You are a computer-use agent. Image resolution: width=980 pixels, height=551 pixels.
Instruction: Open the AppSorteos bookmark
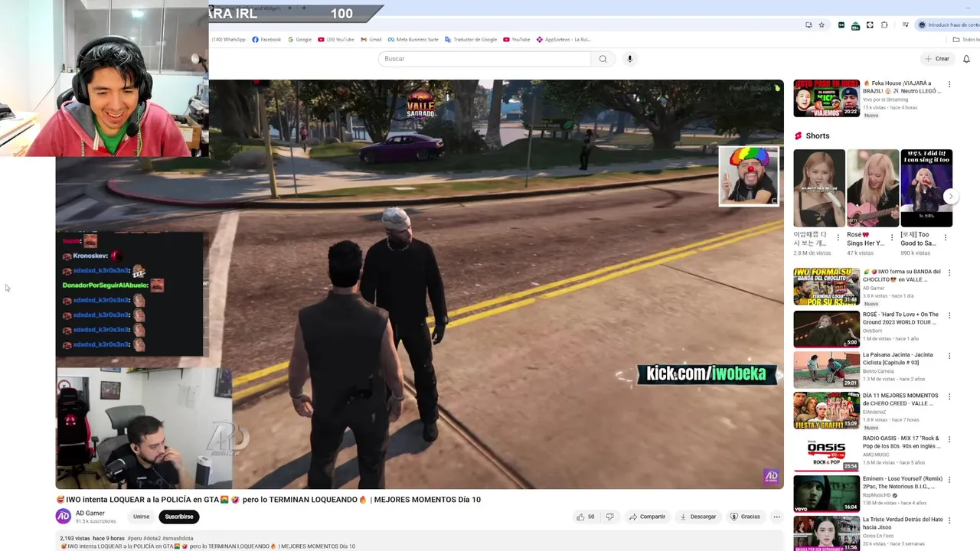click(x=563, y=40)
